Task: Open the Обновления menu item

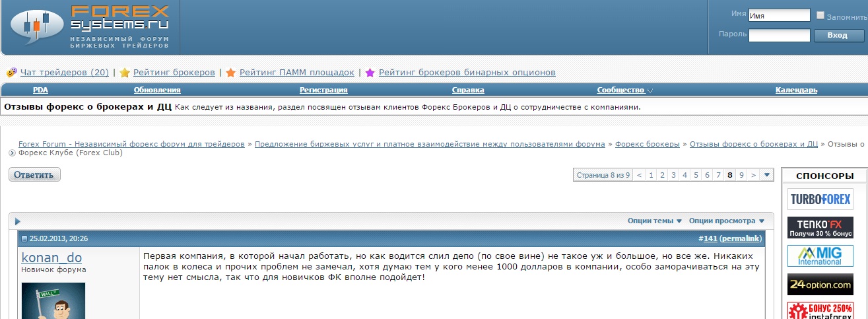Action: [x=157, y=90]
